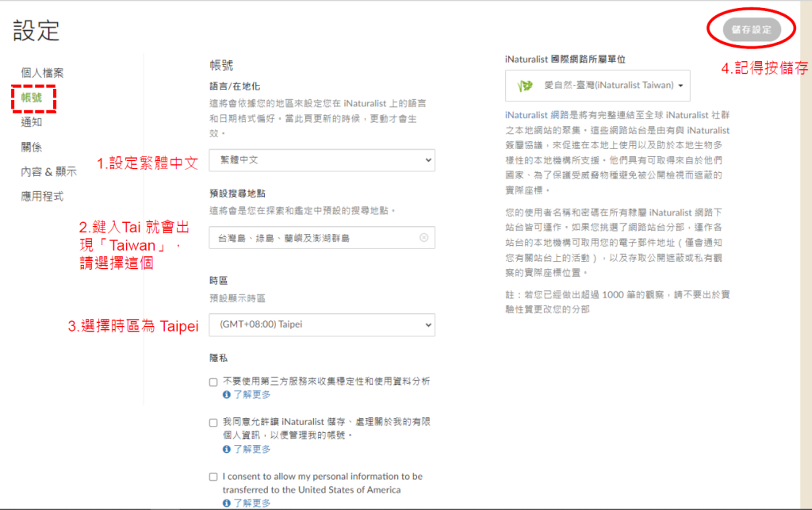Open the 繁體中文 language dropdown
812x510 pixels.
322,160
